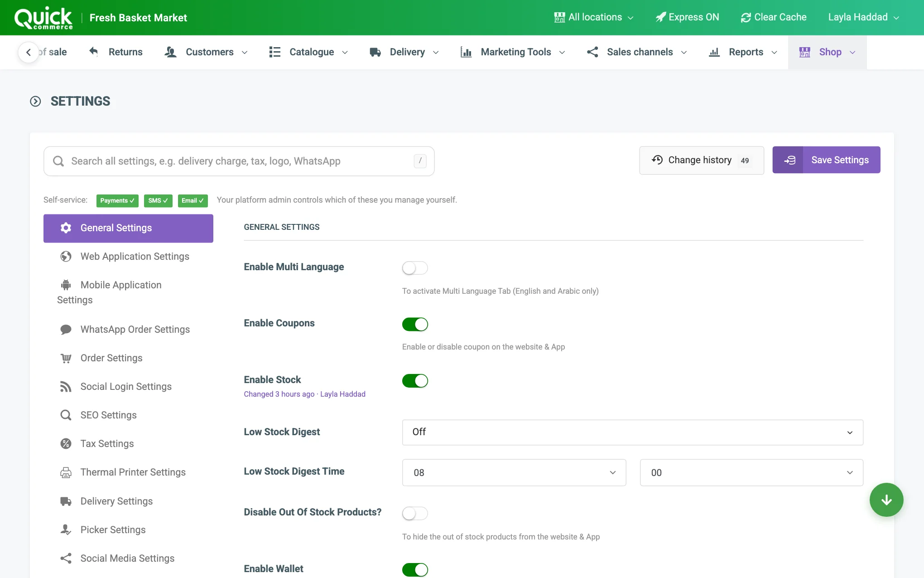Click the circled arrow beside SETTINGS heading
924x578 pixels.
click(35, 101)
